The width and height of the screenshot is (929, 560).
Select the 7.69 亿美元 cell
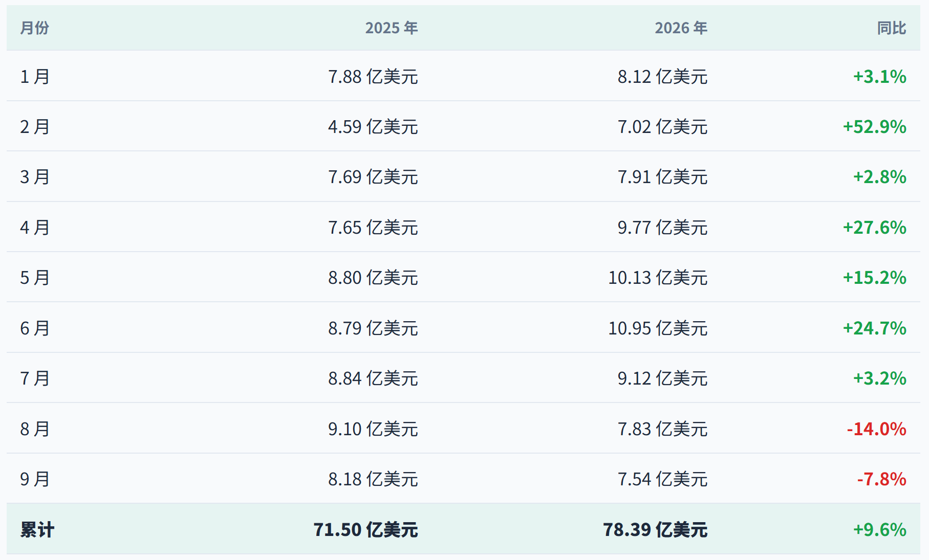(x=373, y=177)
